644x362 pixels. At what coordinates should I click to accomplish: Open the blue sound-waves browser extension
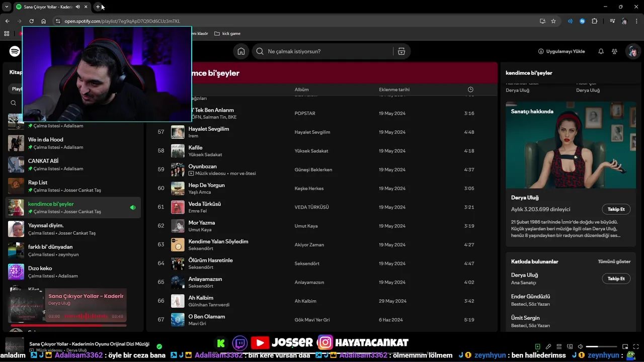click(570, 21)
